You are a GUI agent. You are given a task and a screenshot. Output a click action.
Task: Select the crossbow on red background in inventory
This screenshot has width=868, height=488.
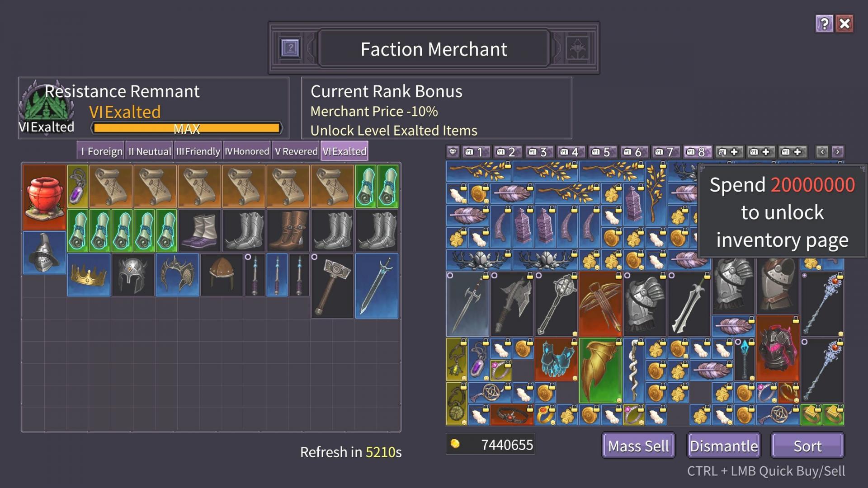point(600,304)
